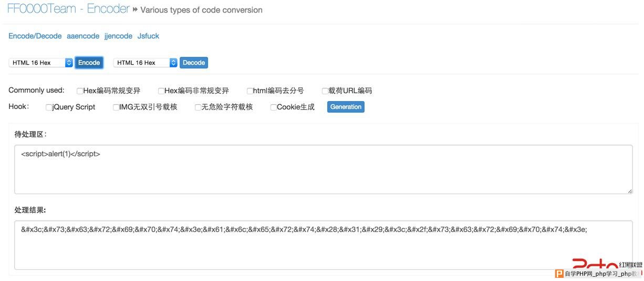Check the IMG无双引号载核 option
This screenshot has height=281, width=644.
pyautogui.click(x=116, y=107)
